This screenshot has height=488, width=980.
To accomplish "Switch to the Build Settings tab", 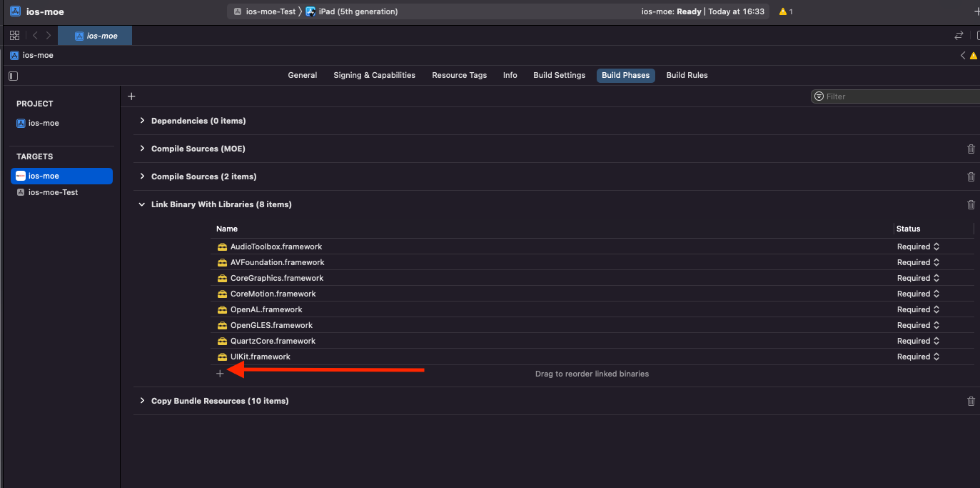I will 560,75.
